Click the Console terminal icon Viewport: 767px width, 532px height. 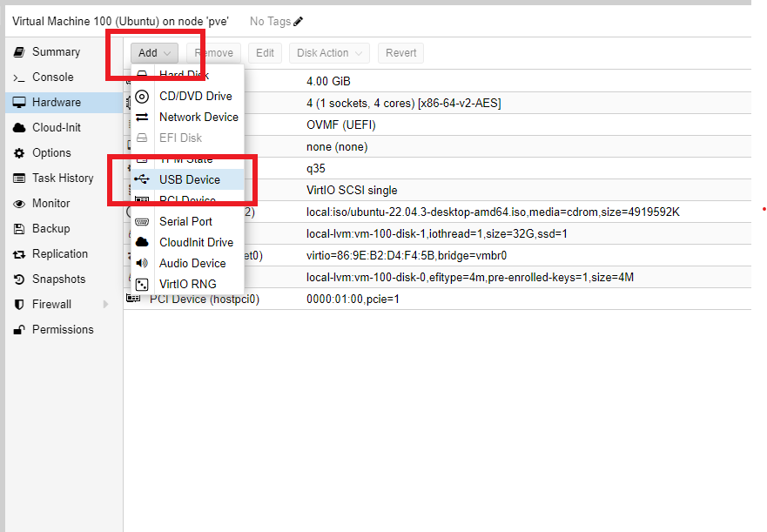[19, 77]
